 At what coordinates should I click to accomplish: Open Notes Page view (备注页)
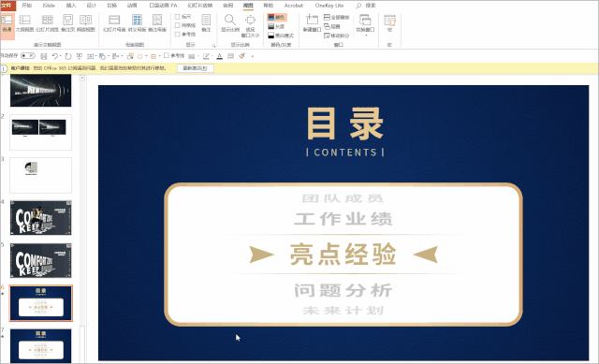(x=67, y=23)
